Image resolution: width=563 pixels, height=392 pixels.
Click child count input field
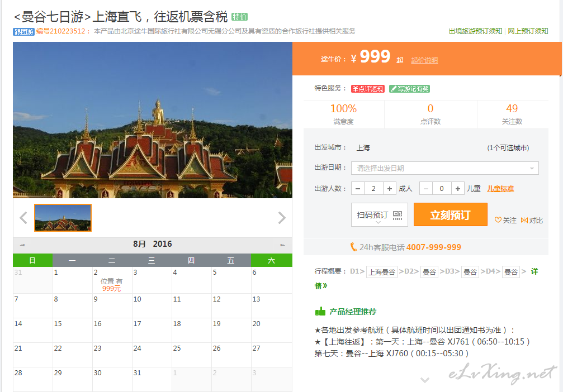tap(442, 189)
